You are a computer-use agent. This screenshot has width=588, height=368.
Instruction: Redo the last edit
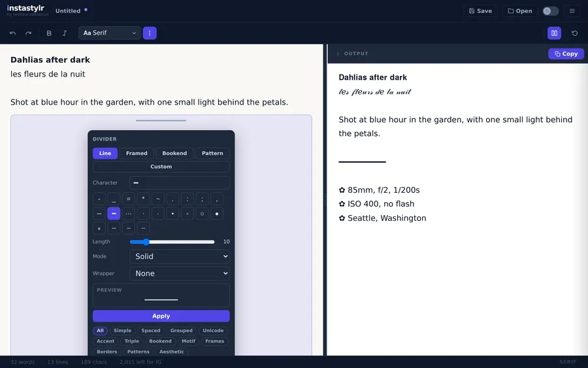coord(29,33)
